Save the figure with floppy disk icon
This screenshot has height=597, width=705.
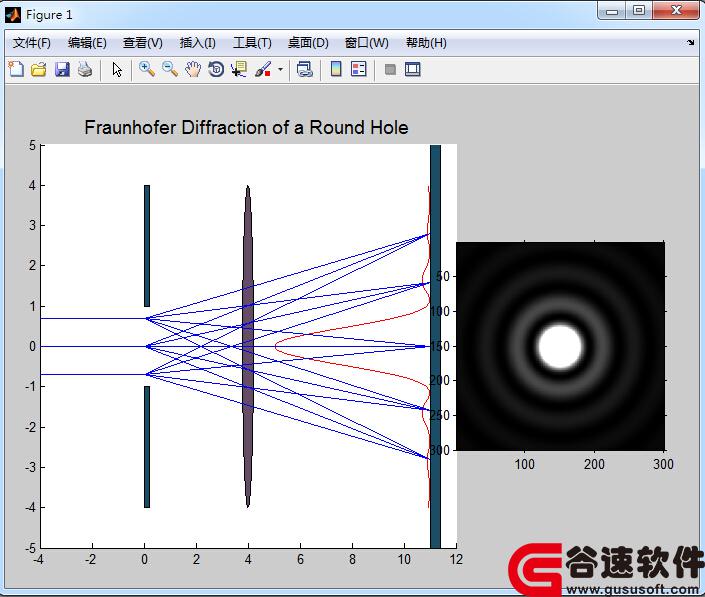point(62,69)
